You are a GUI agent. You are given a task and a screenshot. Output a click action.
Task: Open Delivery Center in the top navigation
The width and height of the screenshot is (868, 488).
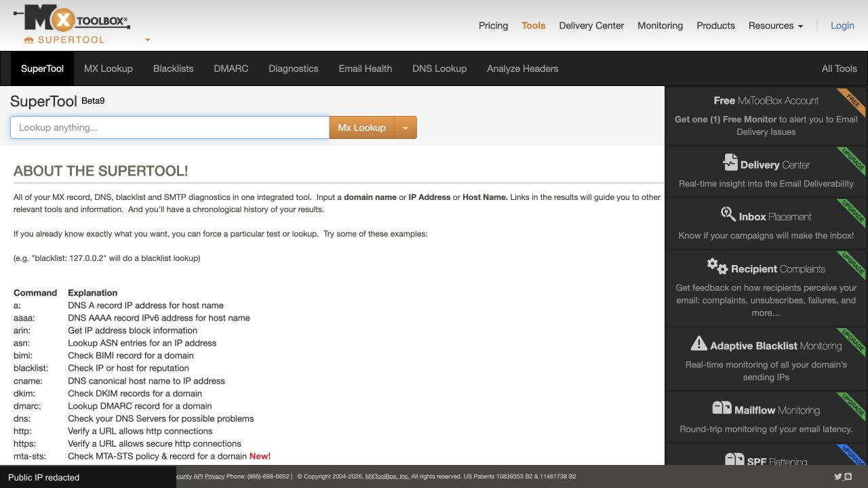point(591,26)
